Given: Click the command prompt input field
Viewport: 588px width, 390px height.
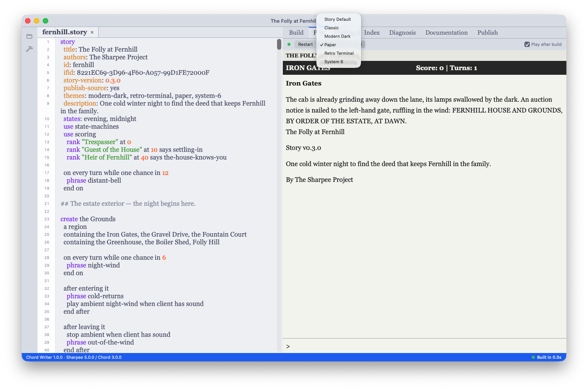Looking at the screenshot, I should [424, 346].
